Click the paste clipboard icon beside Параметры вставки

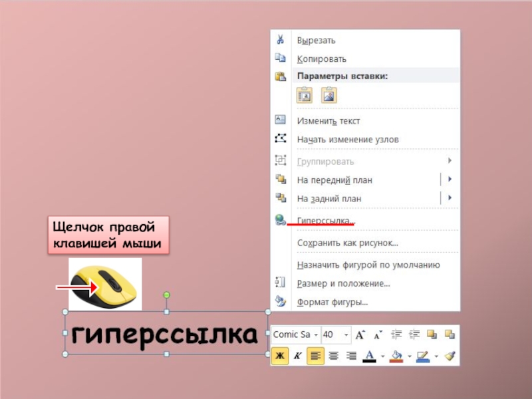(280, 76)
